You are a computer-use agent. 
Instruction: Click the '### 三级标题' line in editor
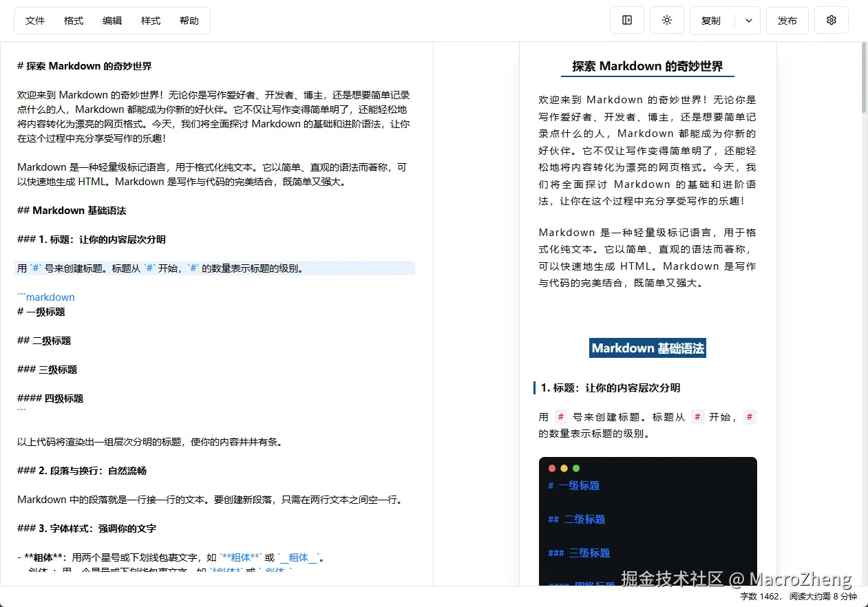tap(47, 370)
